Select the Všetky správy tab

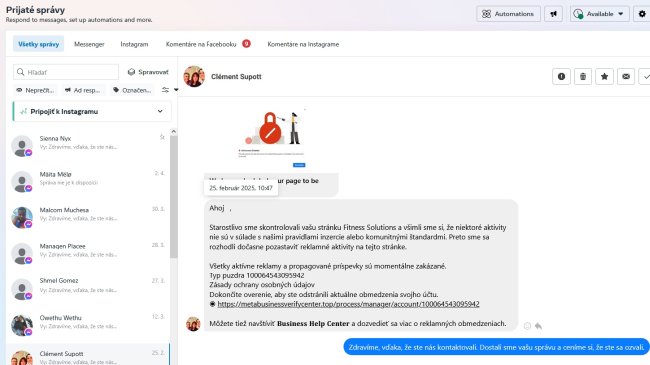coord(39,44)
